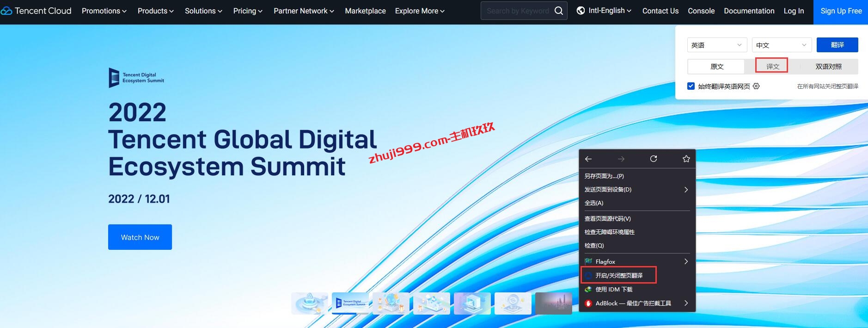Click Sign Up Free button
868x328 pixels.
pyautogui.click(x=841, y=12)
